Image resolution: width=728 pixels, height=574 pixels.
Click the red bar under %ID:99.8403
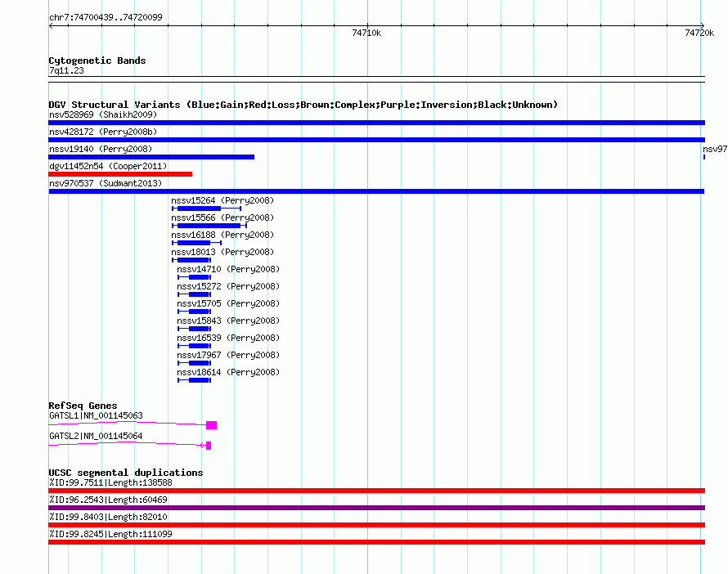[376, 525]
